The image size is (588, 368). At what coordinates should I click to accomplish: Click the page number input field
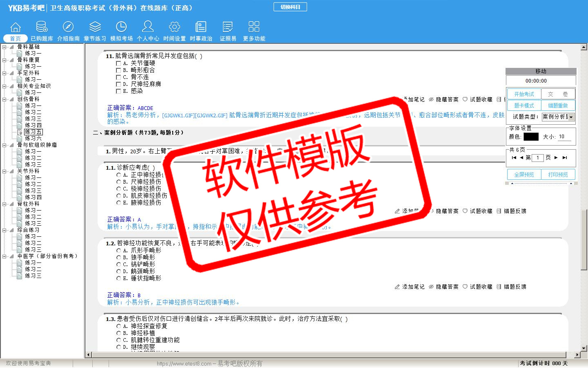pos(538,158)
